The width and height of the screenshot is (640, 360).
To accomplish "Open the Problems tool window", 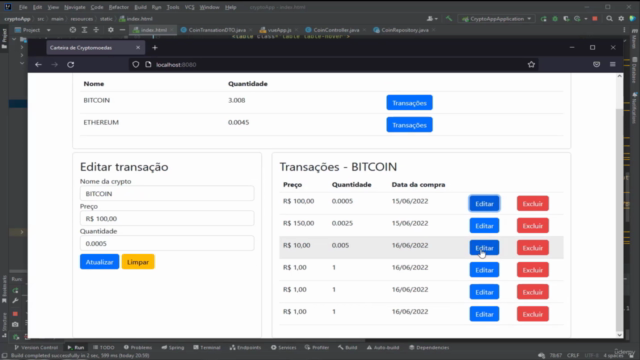I will [138, 347].
